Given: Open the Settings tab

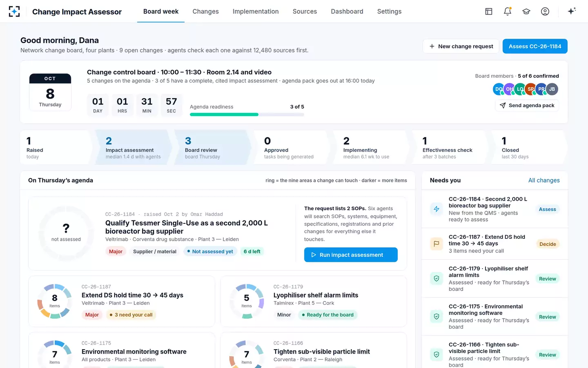Looking at the screenshot, I should point(389,11).
